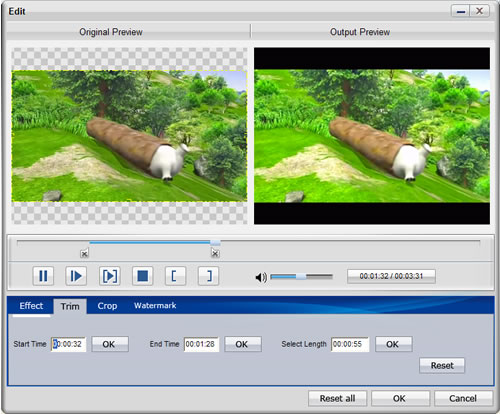Open the Watermark tab
Viewport: 500px width, 414px height.
[155, 305]
